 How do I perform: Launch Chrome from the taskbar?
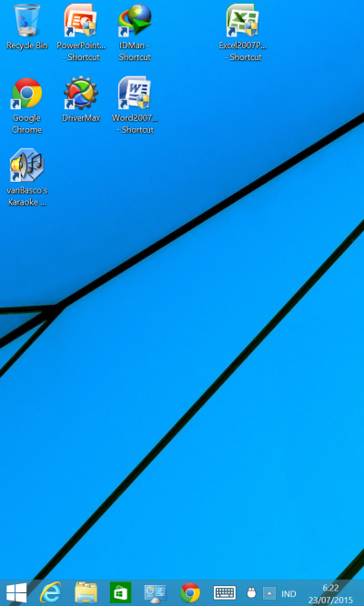pos(190,593)
